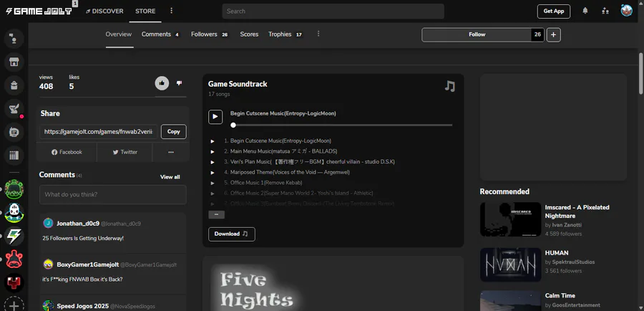The height and width of the screenshot is (311, 644).
Task: Click the plus button beside Follow
Action: point(554,34)
